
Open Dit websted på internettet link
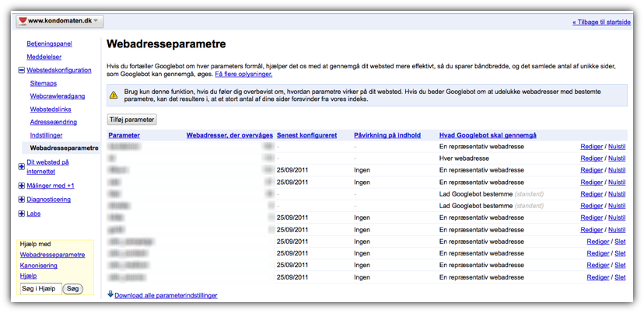[x=47, y=167]
